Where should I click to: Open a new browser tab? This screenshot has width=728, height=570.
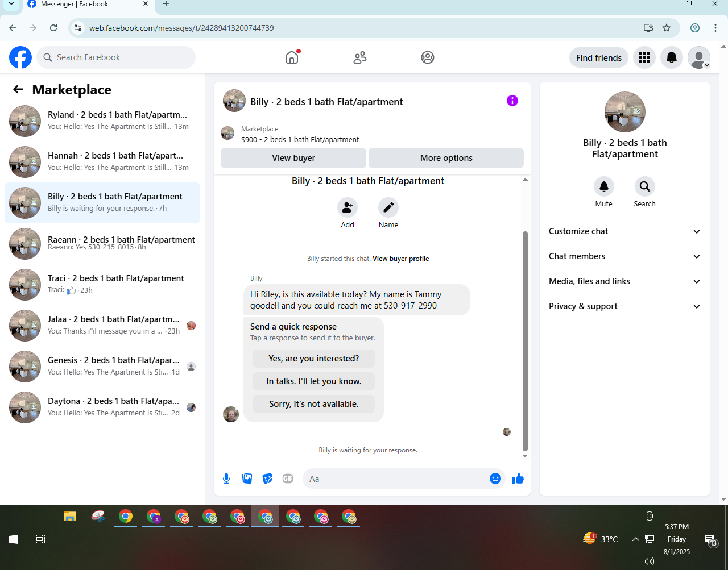pos(166,4)
